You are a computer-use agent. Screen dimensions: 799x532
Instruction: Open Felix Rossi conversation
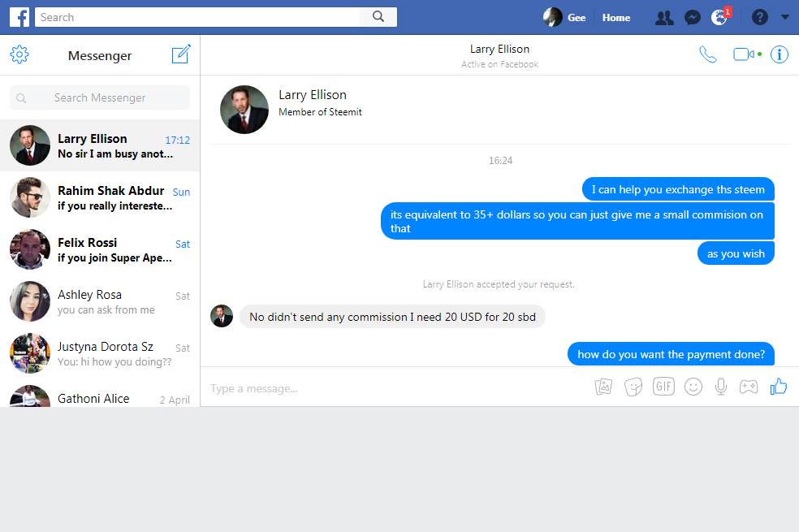(x=100, y=249)
